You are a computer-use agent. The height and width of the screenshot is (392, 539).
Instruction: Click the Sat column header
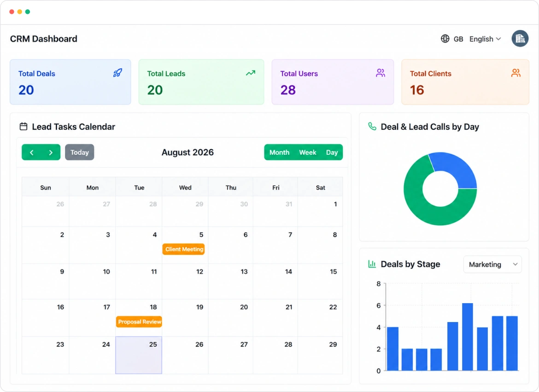pos(320,187)
